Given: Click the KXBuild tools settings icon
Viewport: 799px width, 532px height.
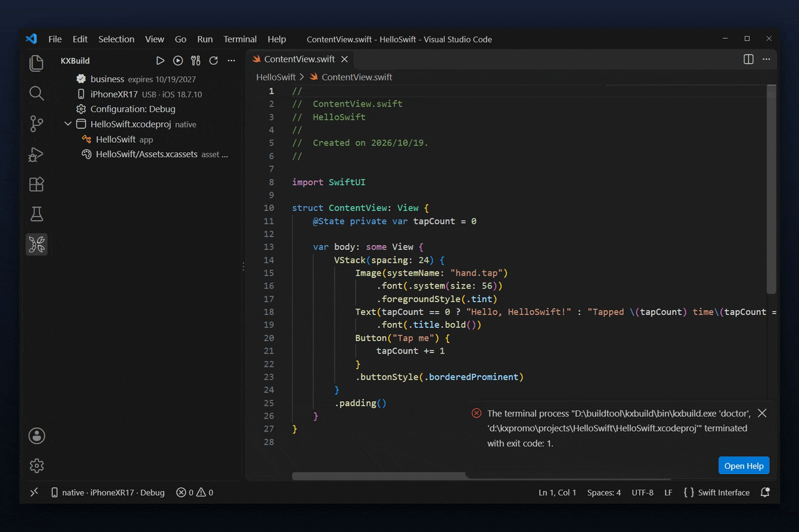Looking at the screenshot, I should (196, 60).
